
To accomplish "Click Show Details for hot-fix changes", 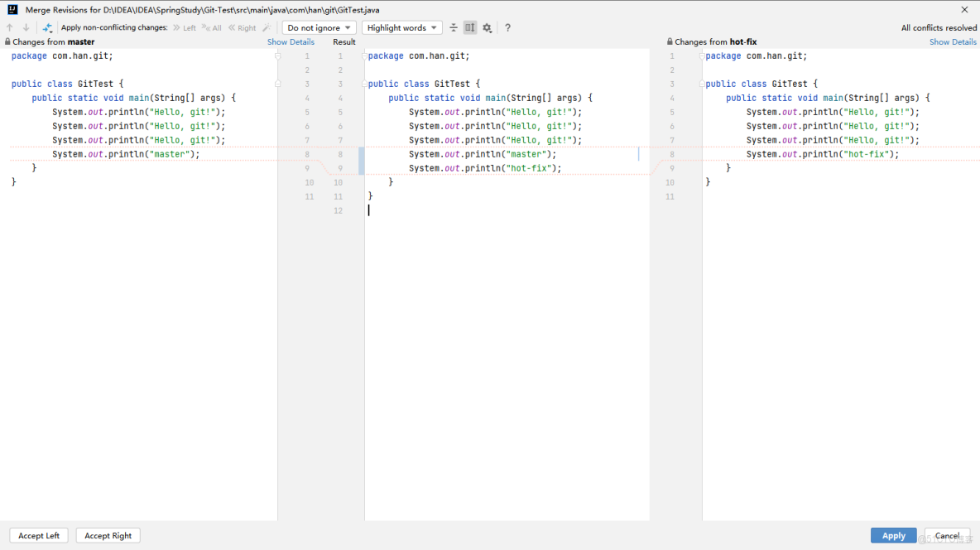I will [x=953, y=41].
